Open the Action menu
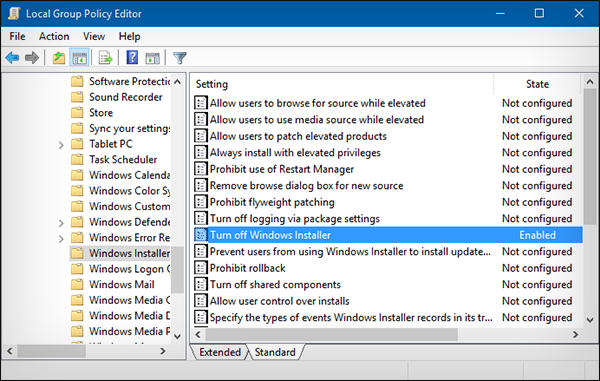Image resolution: width=600 pixels, height=381 pixels. [x=54, y=36]
